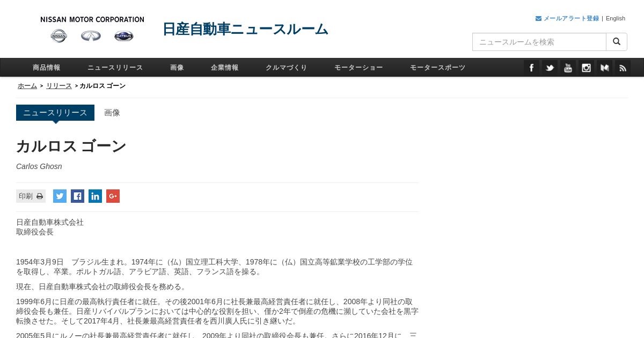This screenshot has width=644, height=338.
Task: Open RSS feed icon in navigation bar
Action: pyautogui.click(x=623, y=68)
